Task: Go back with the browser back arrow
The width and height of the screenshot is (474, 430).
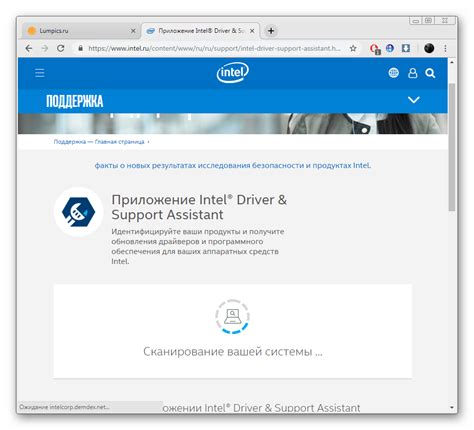Action: point(29,48)
